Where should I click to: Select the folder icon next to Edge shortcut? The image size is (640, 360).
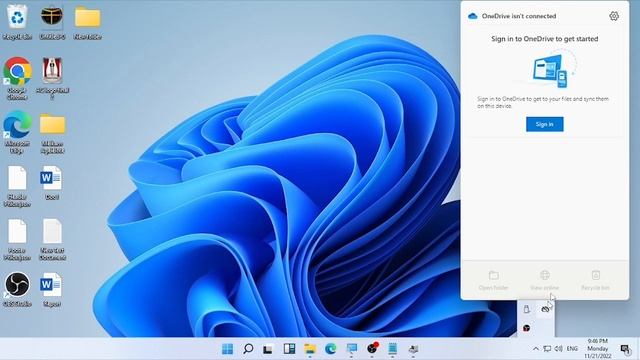click(x=52, y=132)
